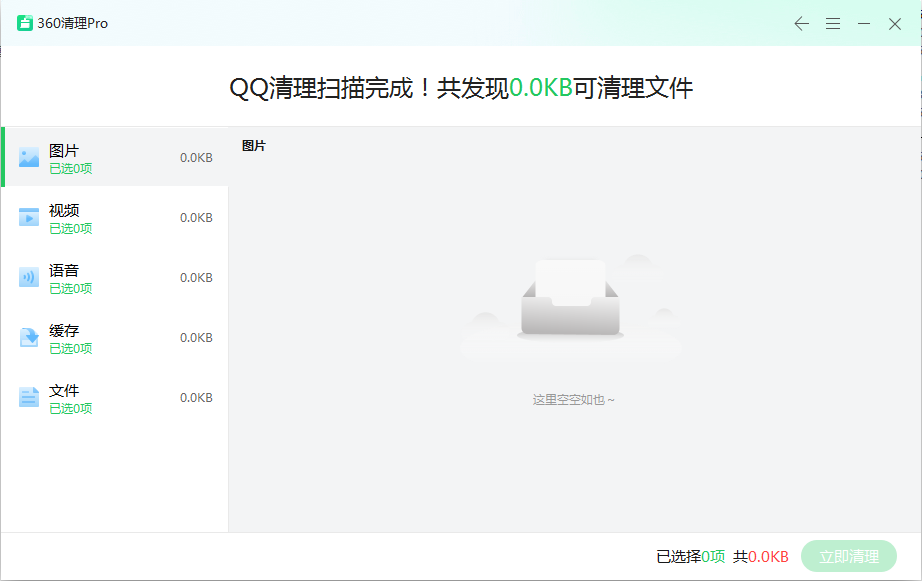Screen dimensions: 922x581
Task: Click the empty inbox illustration
Action: 570,301
